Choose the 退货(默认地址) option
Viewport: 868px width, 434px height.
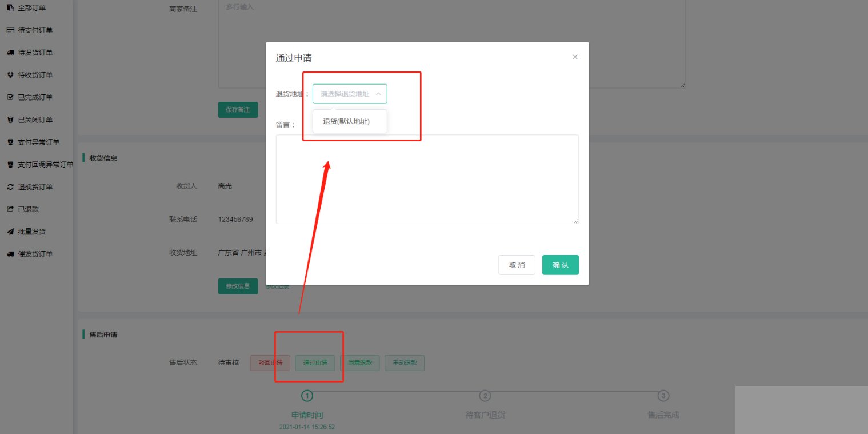pyautogui.click(x=350, y=121)
